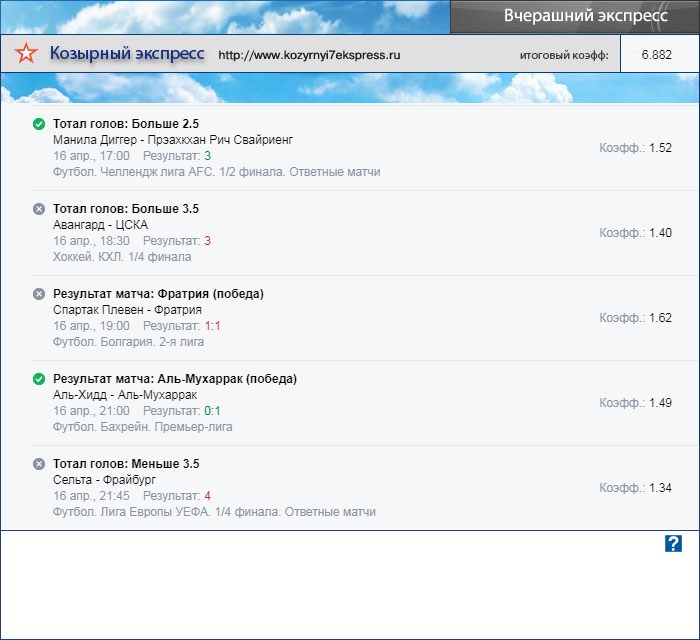
Task: Select the Аль-Хидд - Аль-Мухаррак match
Action: tap(124, 395)
